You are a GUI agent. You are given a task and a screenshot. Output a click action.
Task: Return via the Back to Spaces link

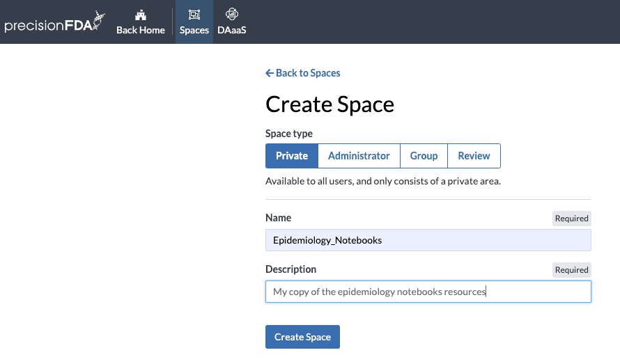(x=308, y=73)
